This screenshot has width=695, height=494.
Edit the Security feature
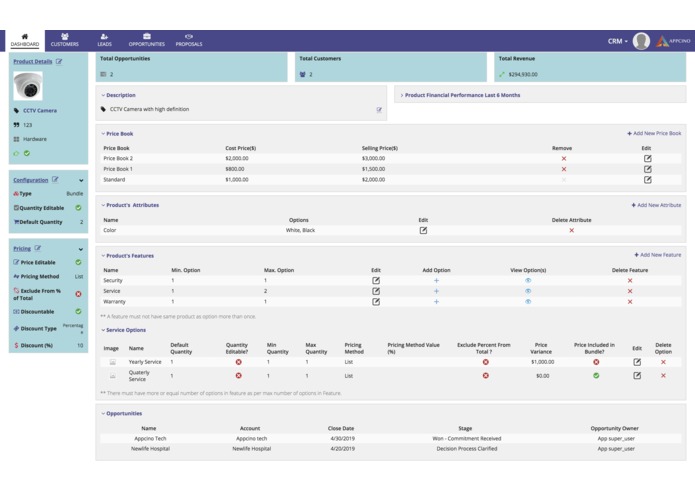pyautogui.click(x=376, y=280)
